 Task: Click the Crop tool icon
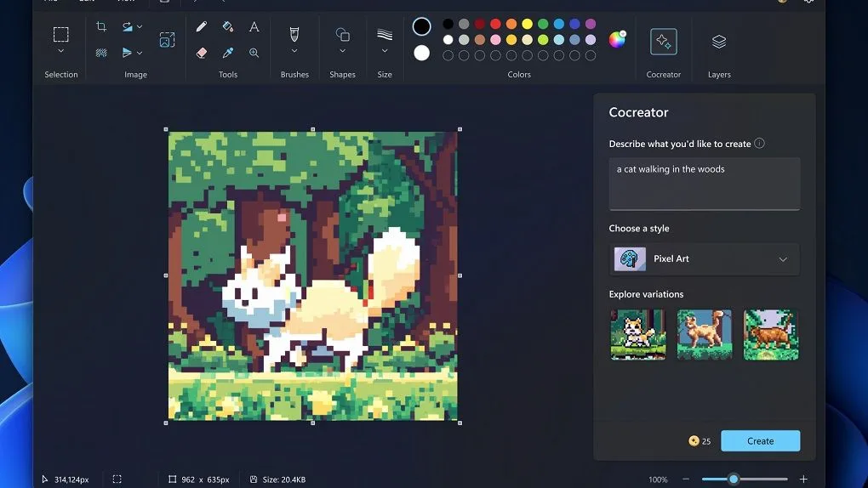101,26
